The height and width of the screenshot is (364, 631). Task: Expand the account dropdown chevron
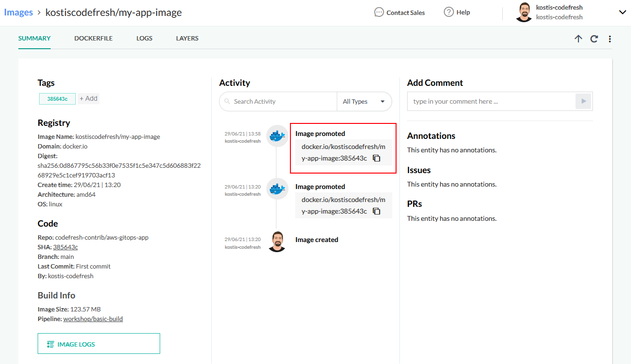pyautogui.click(x=622, y=13)
